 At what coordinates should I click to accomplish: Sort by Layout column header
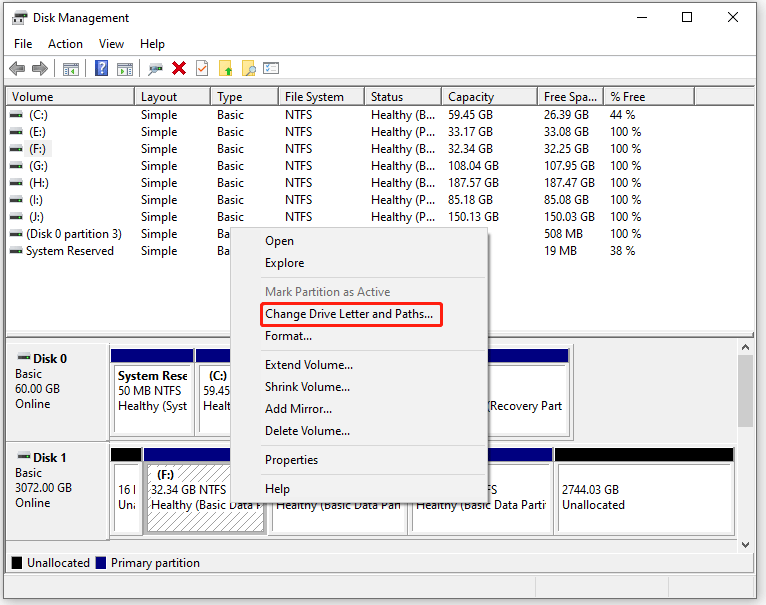[172, 97]
